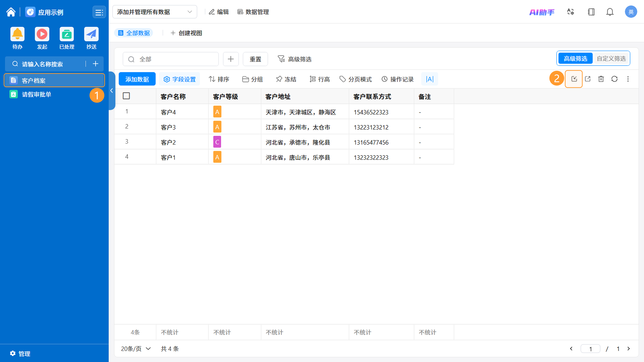This screenshot has height=362, width=644.
Task: Collapse the sidebar with the arrow handle
Action: 112,91
